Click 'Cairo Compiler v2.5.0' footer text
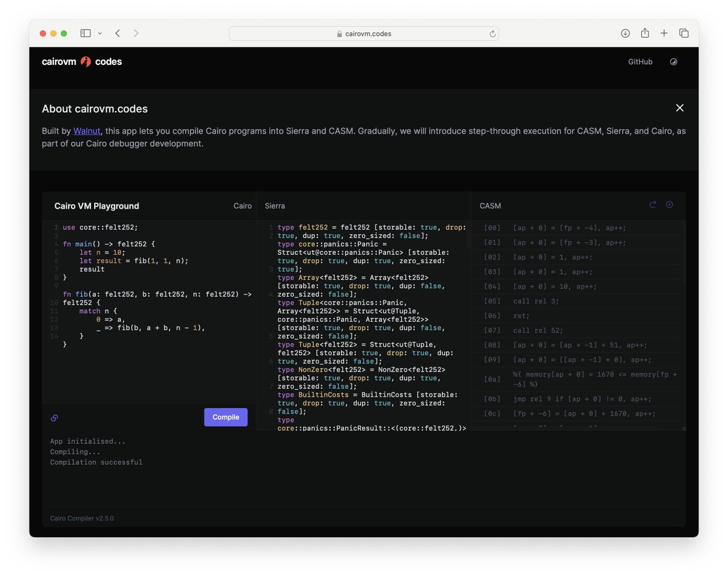728x576 pixels. tap(82, 518)
